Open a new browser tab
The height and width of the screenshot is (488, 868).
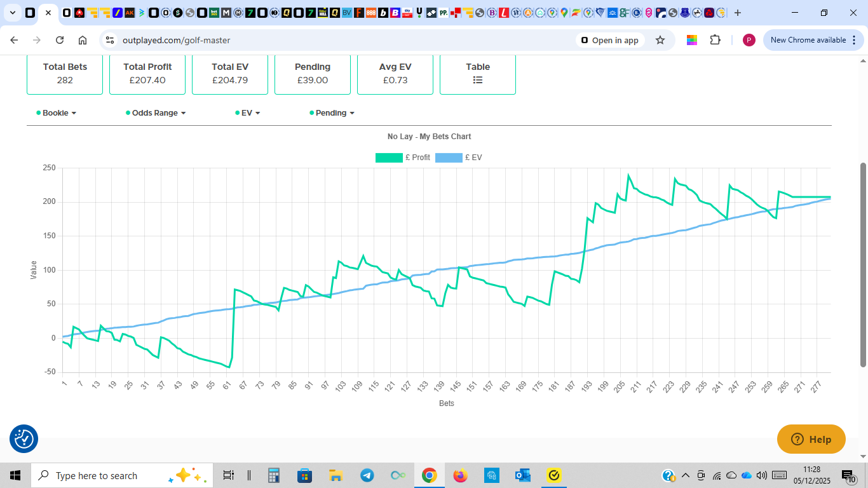coord(738,13)
